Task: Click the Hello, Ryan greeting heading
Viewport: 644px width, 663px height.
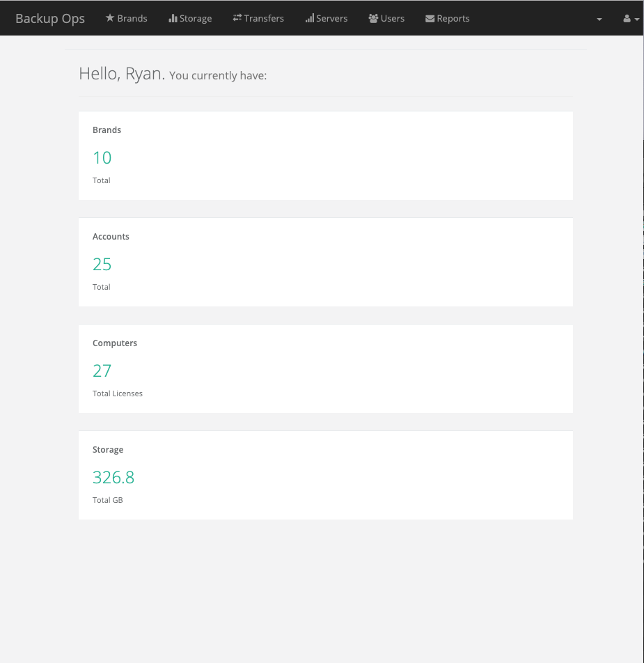Action: point(122,74)
